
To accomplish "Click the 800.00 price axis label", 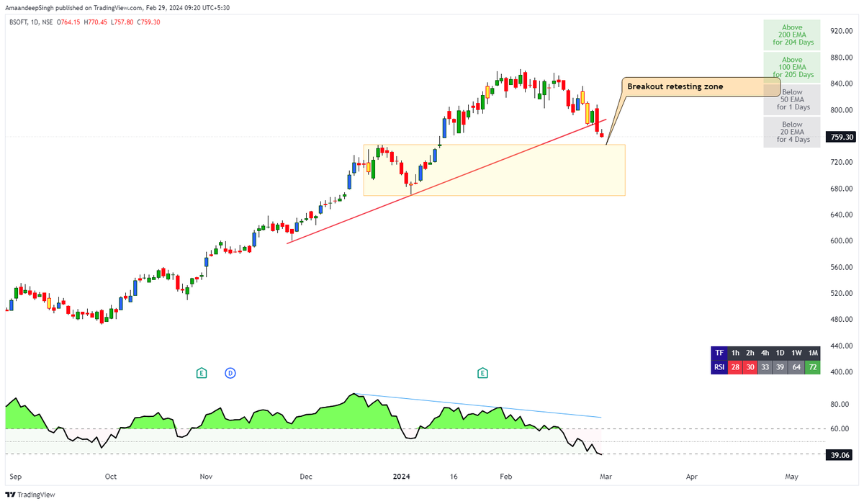I will 840,110.
